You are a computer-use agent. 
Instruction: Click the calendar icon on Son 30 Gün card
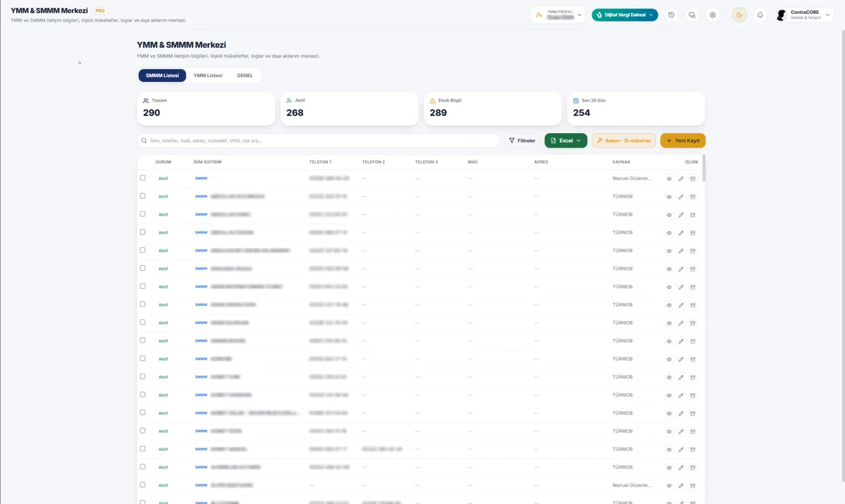point(576,101)
